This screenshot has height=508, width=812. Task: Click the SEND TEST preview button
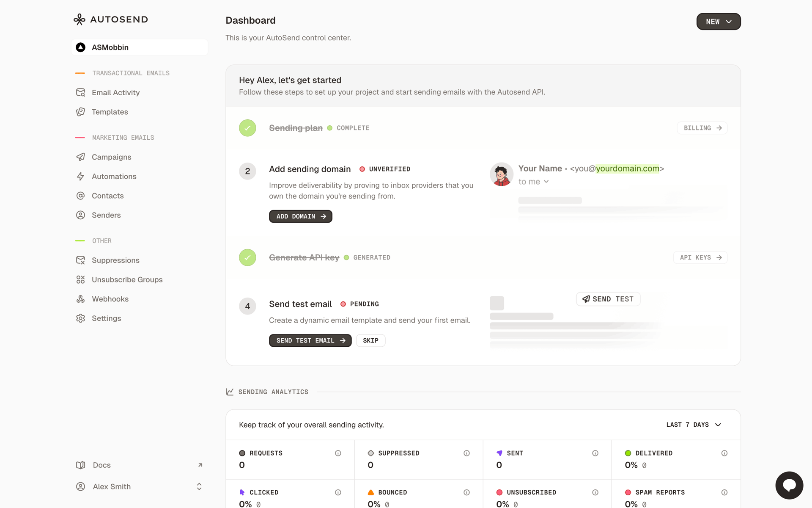[608, 299]
